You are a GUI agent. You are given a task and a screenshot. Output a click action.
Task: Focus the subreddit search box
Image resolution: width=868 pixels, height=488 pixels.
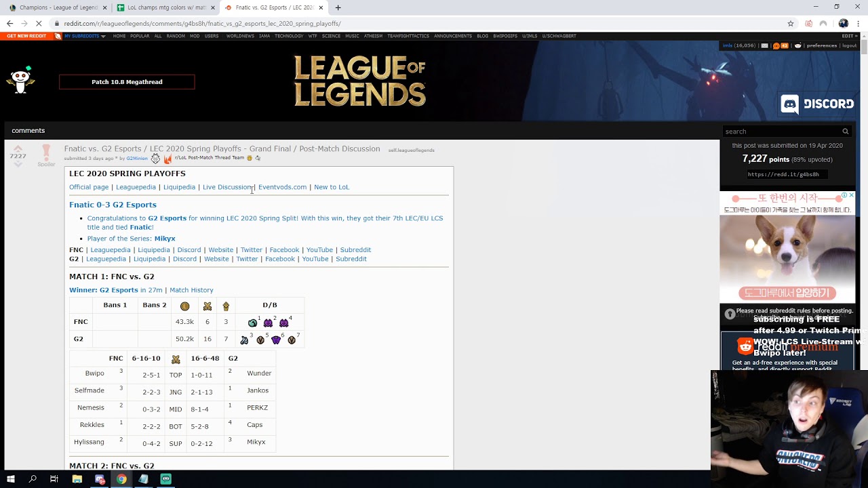(x=781, y=131)
